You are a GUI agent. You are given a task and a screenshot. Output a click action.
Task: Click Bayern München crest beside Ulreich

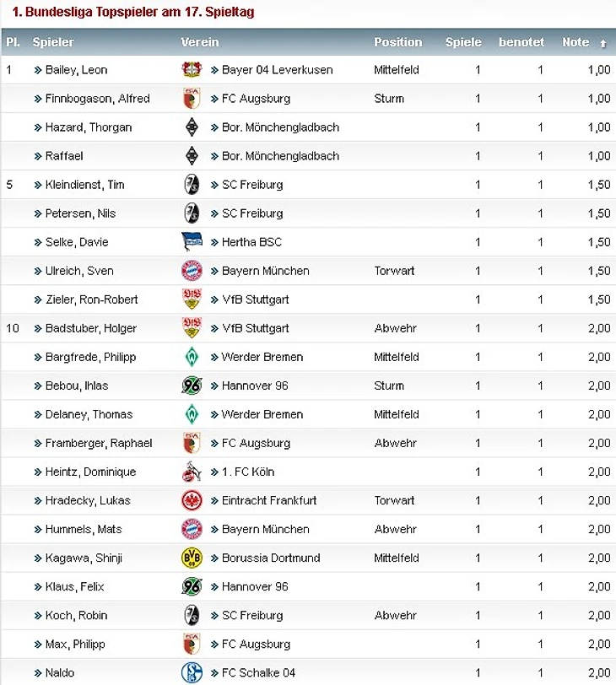pyautogui.click(x=192, y=271)
